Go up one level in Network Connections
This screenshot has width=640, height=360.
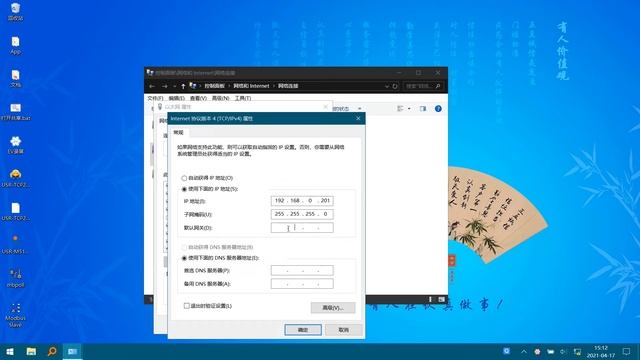pyautogui.click(x=183, y=86)
